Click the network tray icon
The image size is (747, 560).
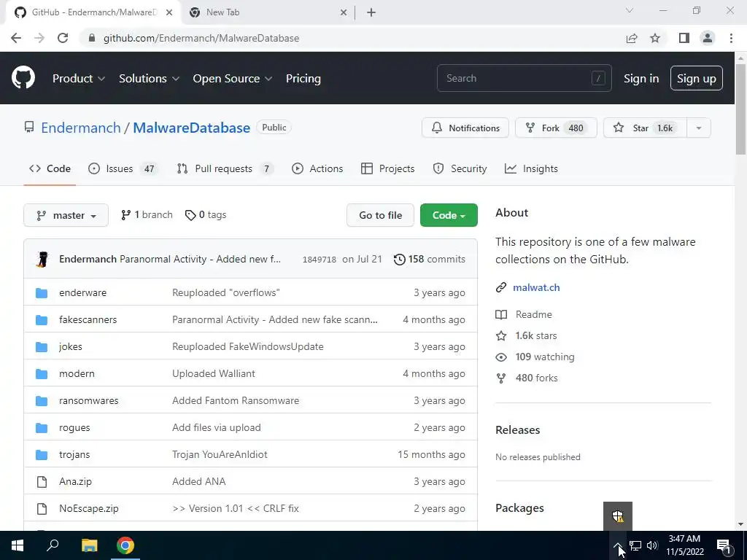(x=635, y=545)
